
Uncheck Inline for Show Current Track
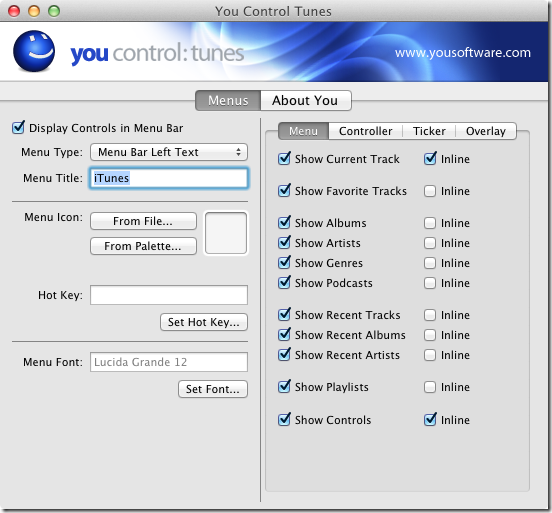point(430,159)
